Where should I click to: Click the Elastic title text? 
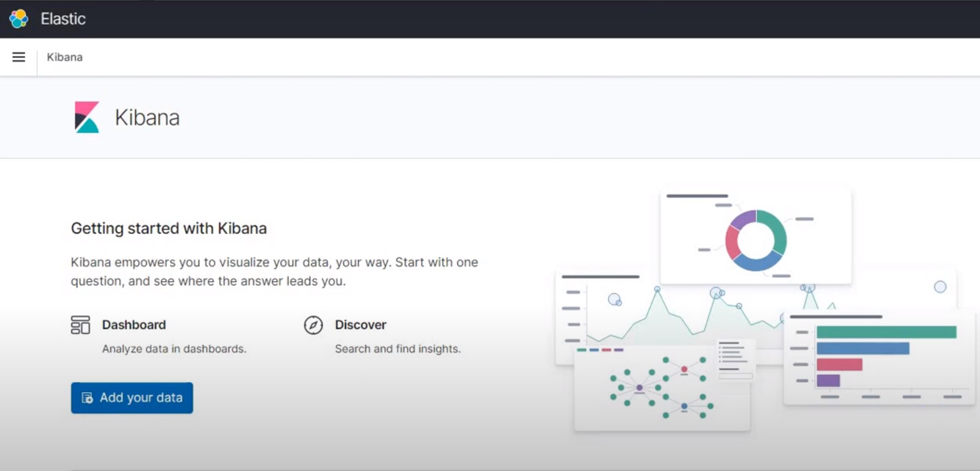[63, 19]
